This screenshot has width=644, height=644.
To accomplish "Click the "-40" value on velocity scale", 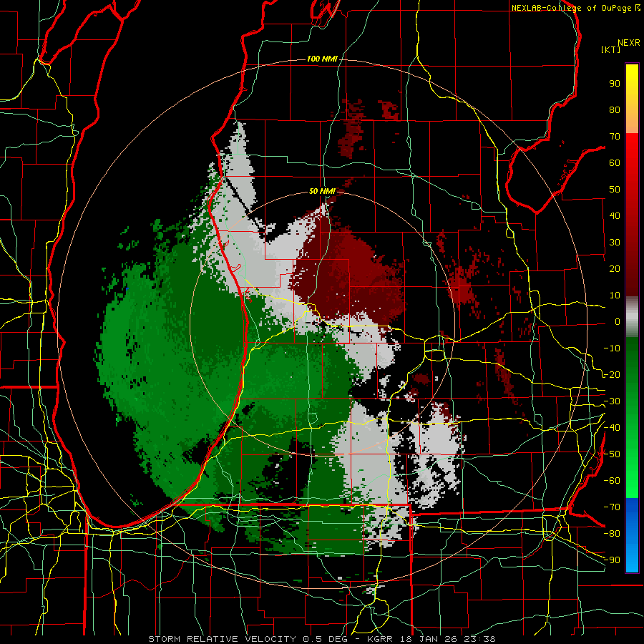I will [612, 428].
